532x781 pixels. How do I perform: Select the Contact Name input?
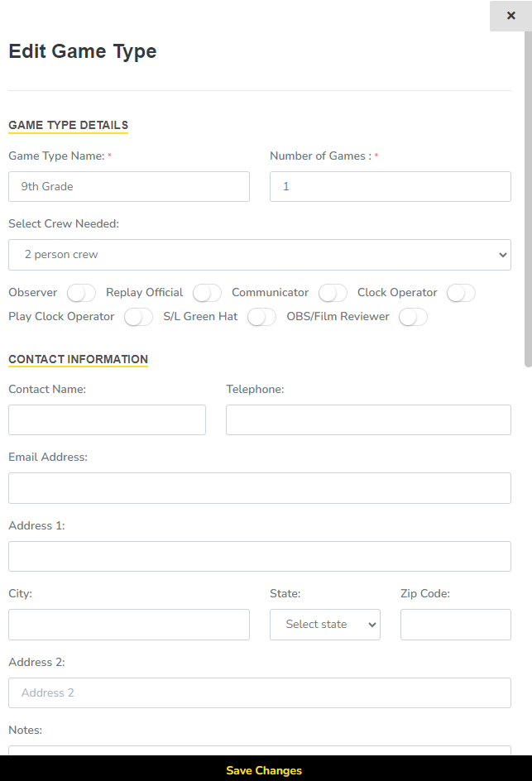click(107, 419)
